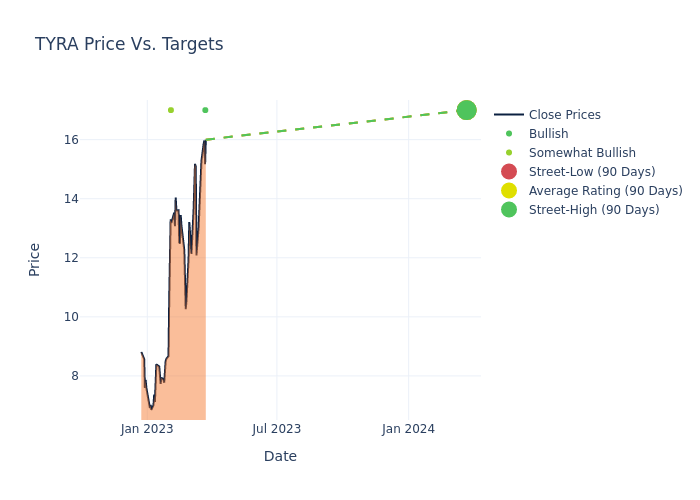
Task: Click the Jan 2023 x-axis tick label
Action: (147, 429)
